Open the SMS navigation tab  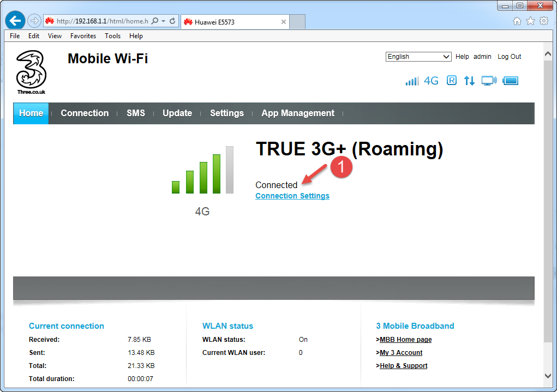coord(136,113)
